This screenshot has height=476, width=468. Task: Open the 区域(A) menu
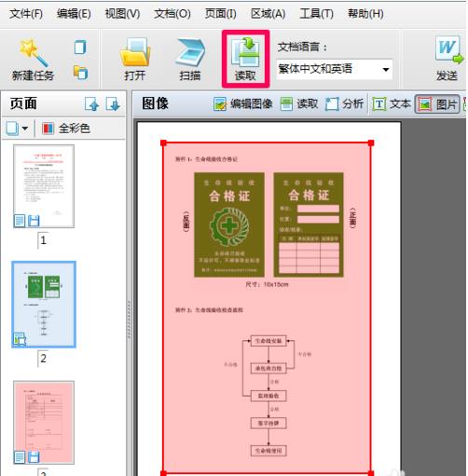[268, 14]
